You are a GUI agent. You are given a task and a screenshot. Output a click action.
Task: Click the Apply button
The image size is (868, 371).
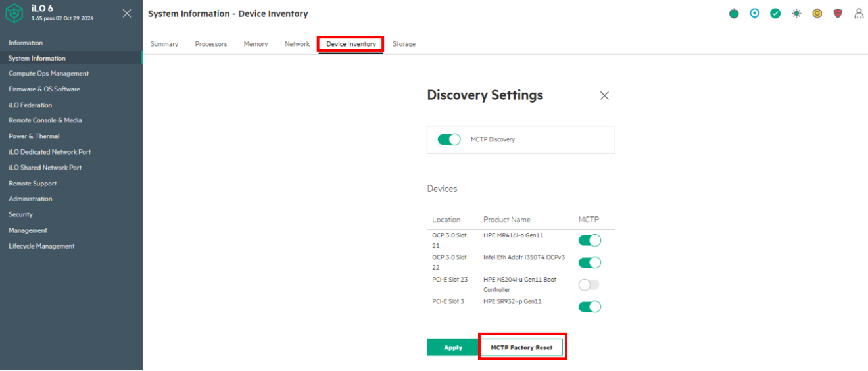coord(453,347)
